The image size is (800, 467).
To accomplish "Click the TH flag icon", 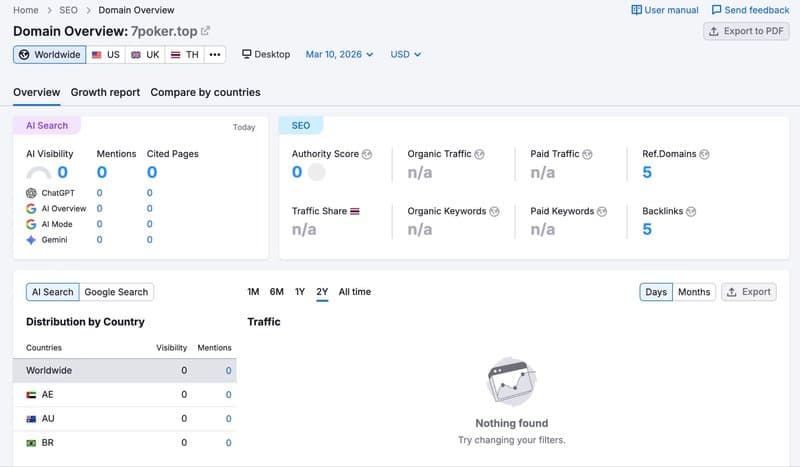I will (176, 55).
